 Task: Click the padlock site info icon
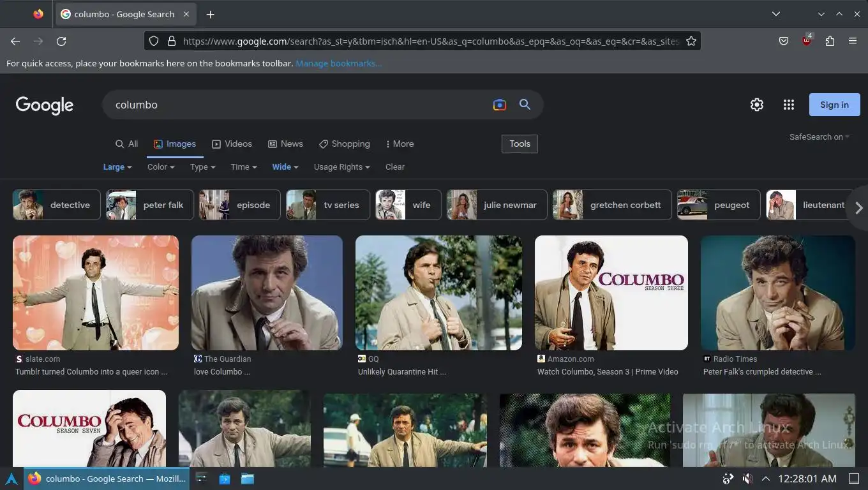point(171,41)
